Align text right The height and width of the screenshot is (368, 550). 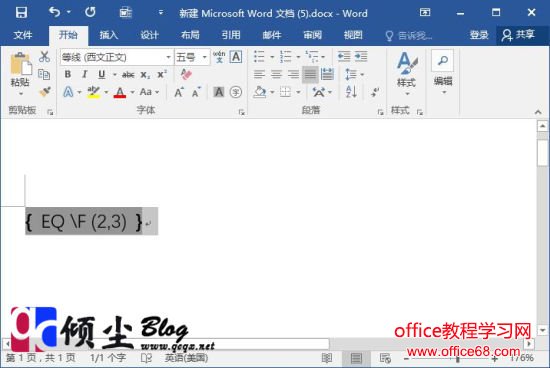(x=293, y=74)
